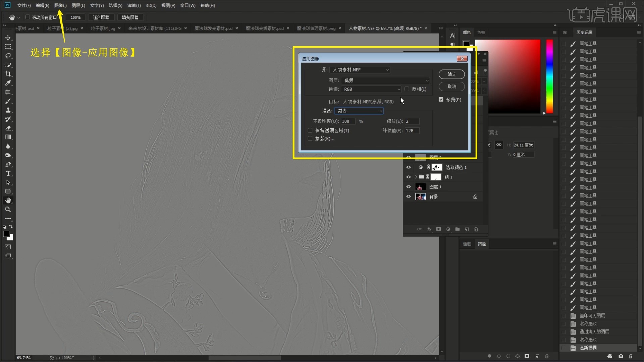Expand the 组 1 layer group
The image size is (644, 362).
[416, 177]
